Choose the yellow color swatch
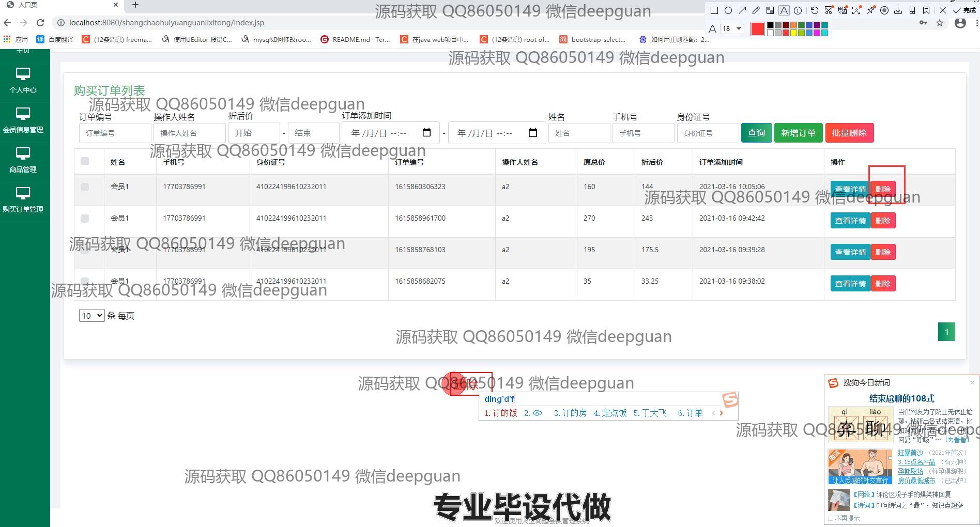The height and width of the screenshot is (527, 980). click(793, 33)
